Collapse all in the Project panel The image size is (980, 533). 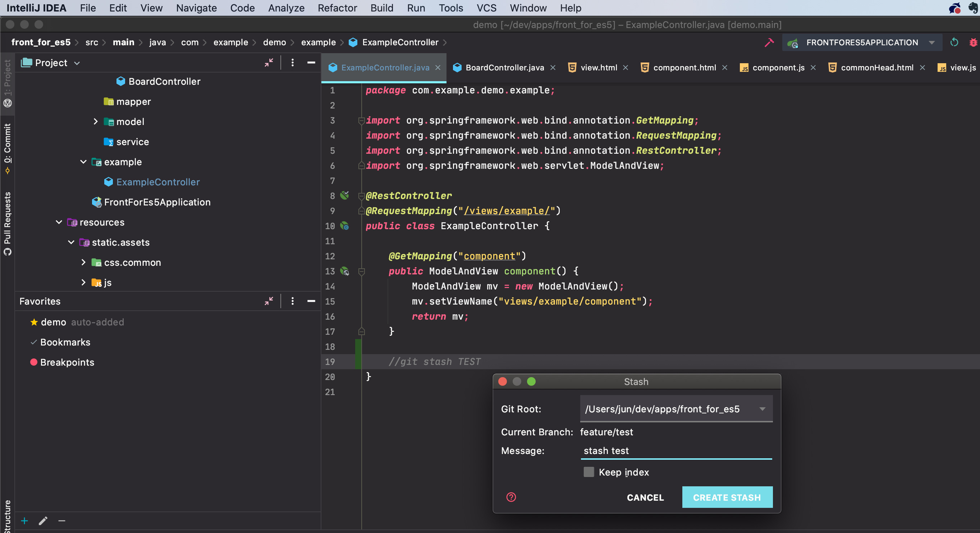pyautogui.click(x=269, y=63)
